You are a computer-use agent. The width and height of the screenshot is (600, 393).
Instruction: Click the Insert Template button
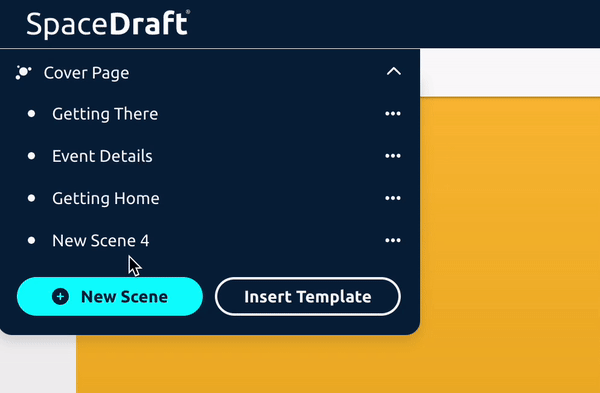(308, 297)
